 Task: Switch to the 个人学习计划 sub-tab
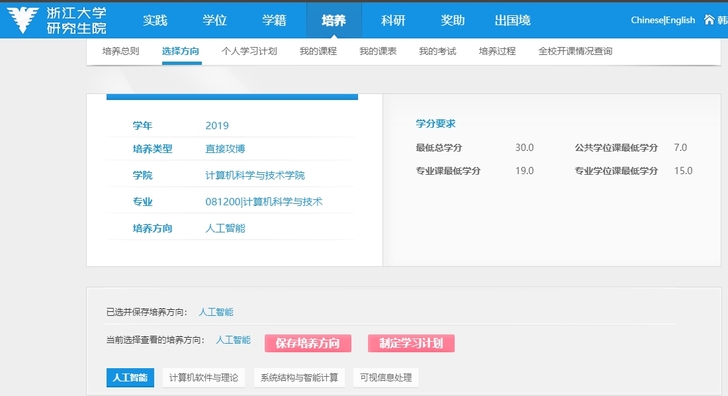pos(249,51)
